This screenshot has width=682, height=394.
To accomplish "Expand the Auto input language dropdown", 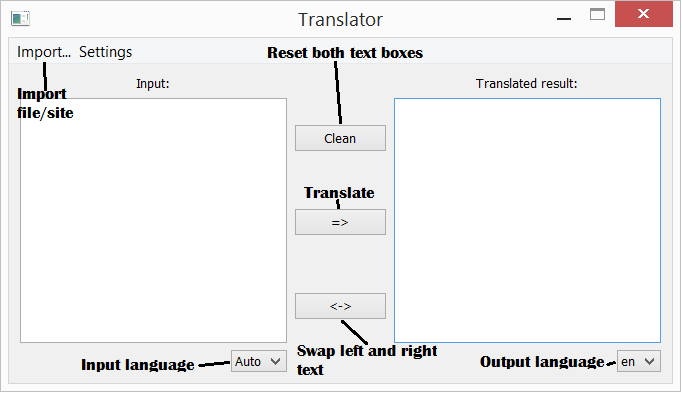I will [x=258, y=361].
